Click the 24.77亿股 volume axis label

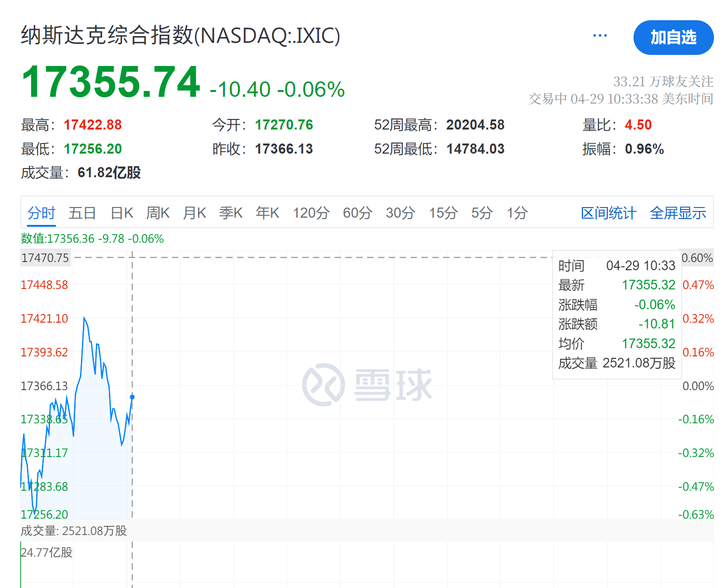point(47,552)
